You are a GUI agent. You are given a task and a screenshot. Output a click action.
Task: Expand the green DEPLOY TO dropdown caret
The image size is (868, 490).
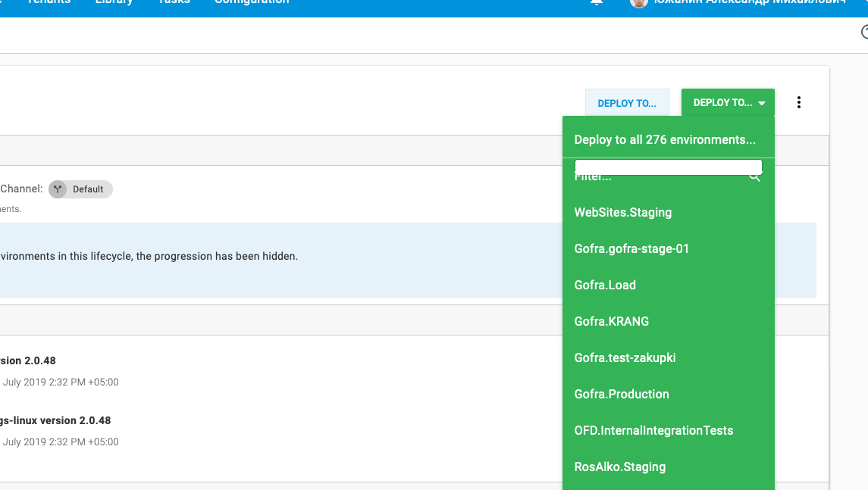(763, 102)
